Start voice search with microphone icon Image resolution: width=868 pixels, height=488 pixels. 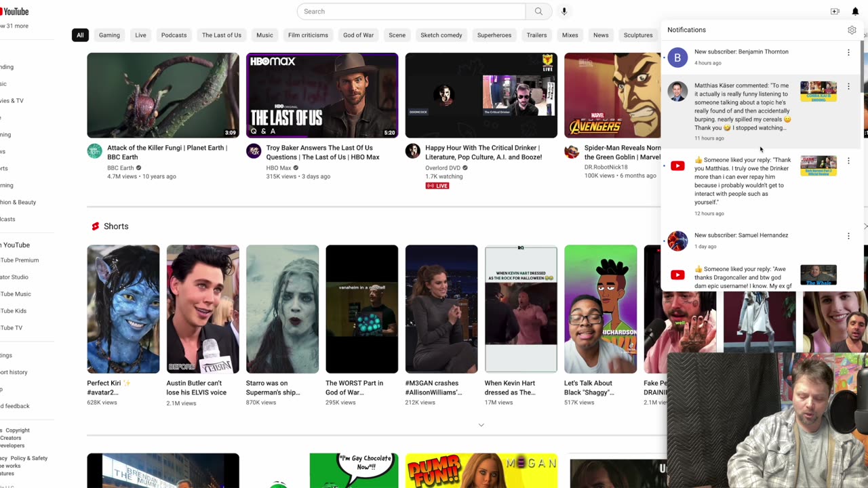coord(564,12)
